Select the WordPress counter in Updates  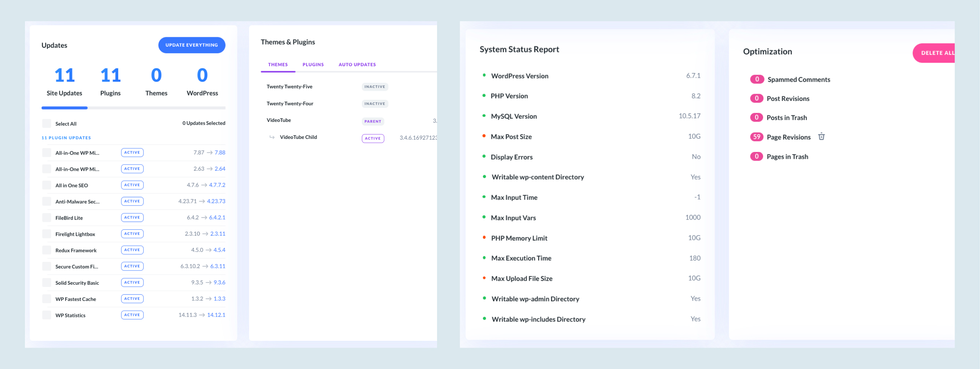pyautogui.click(x=202, y=82)
